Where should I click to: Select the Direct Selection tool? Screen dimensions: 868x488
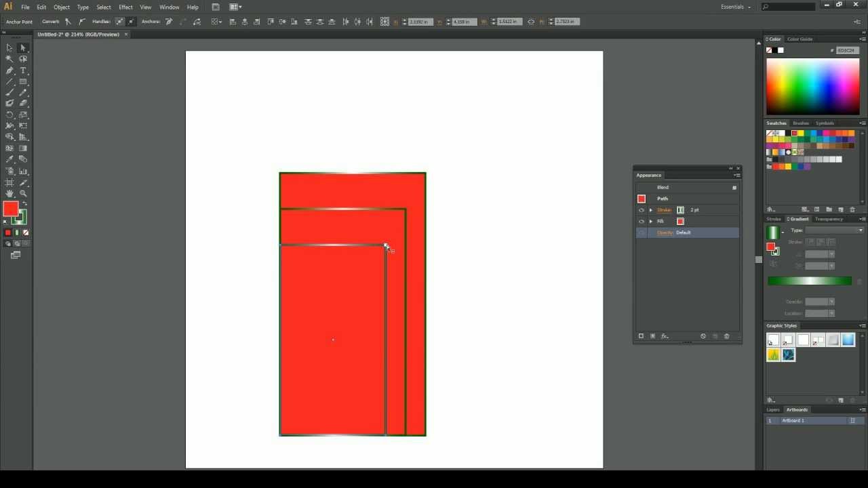coord(23,48)
